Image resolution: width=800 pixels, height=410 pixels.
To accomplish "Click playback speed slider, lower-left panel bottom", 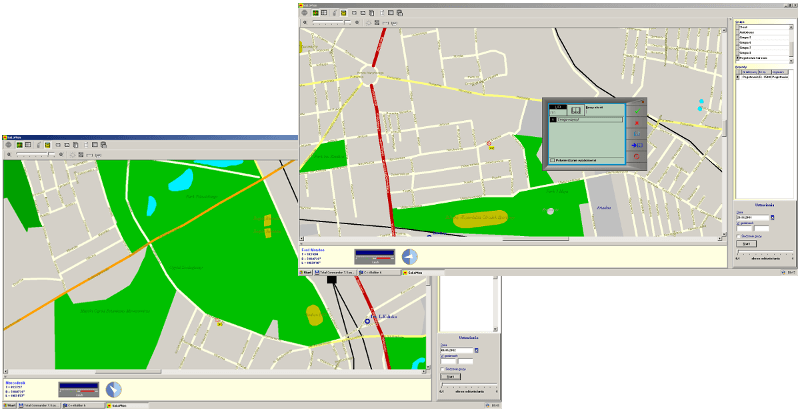I will pyautogui.click(x=469, y=385).
